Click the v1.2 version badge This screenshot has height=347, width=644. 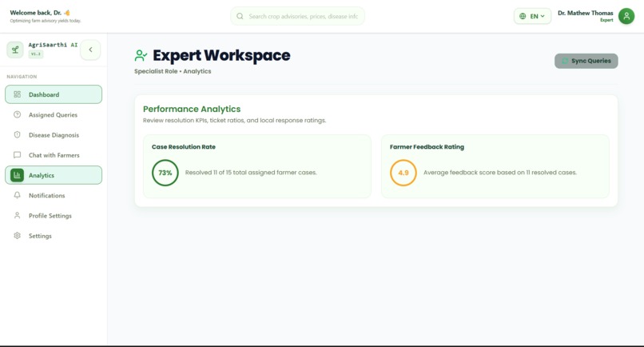[x=36, y=54]
